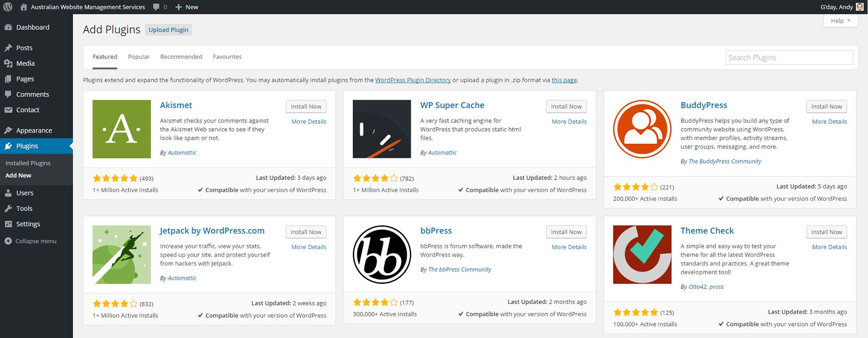868x338 pixels.
Task: Open Installed Plugins in sidebar
Action: (28, 163)
